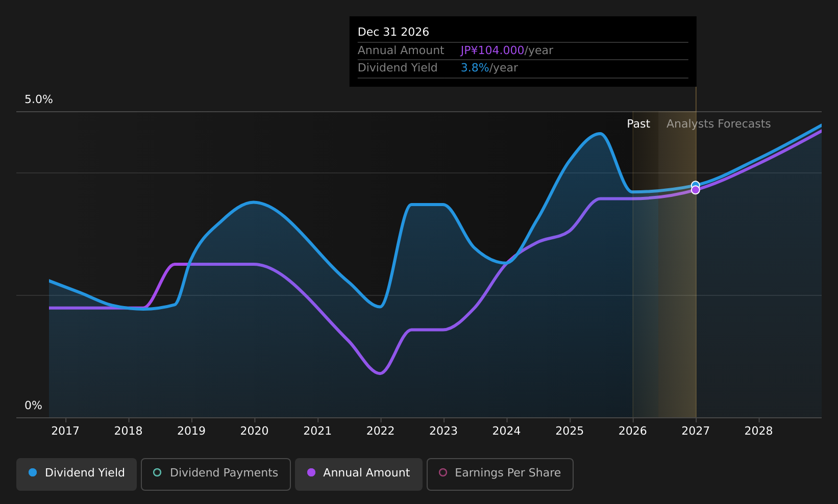838x504 pixels.
Task: Click the 'Dec 31 2026' tooltip date
Action: (393, 32)
